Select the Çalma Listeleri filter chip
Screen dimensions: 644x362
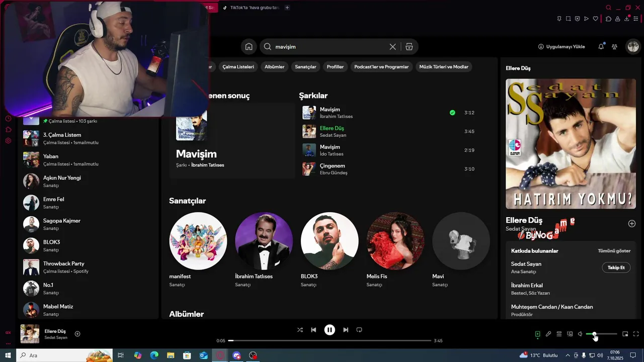point(238,67)
